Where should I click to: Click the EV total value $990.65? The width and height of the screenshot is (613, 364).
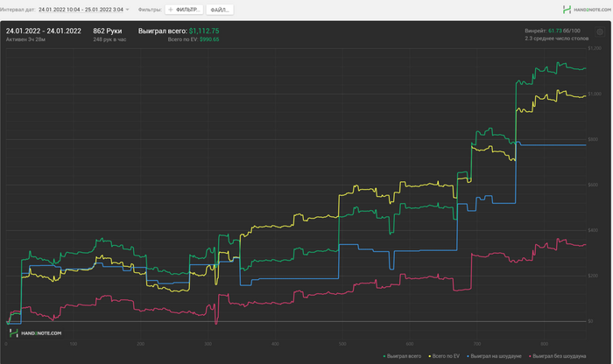point(209,39)
